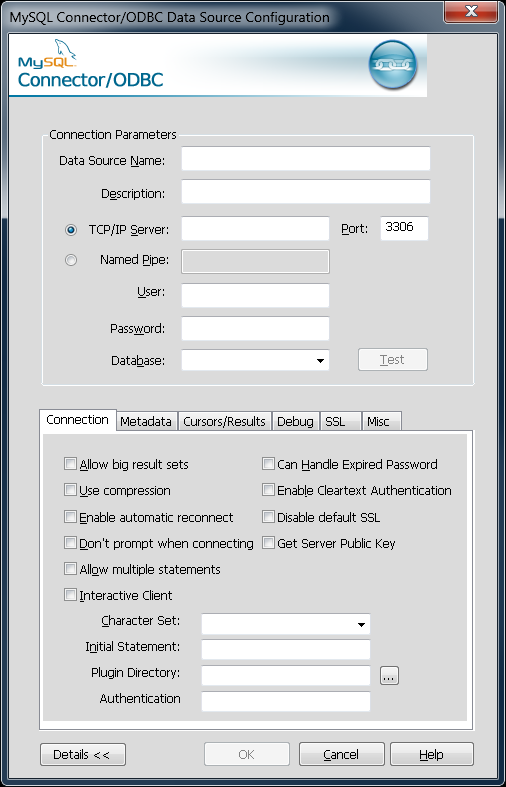Select the TCP/IP Server radio button
This screenshot has height=787, width=506.
coord(71,230)
